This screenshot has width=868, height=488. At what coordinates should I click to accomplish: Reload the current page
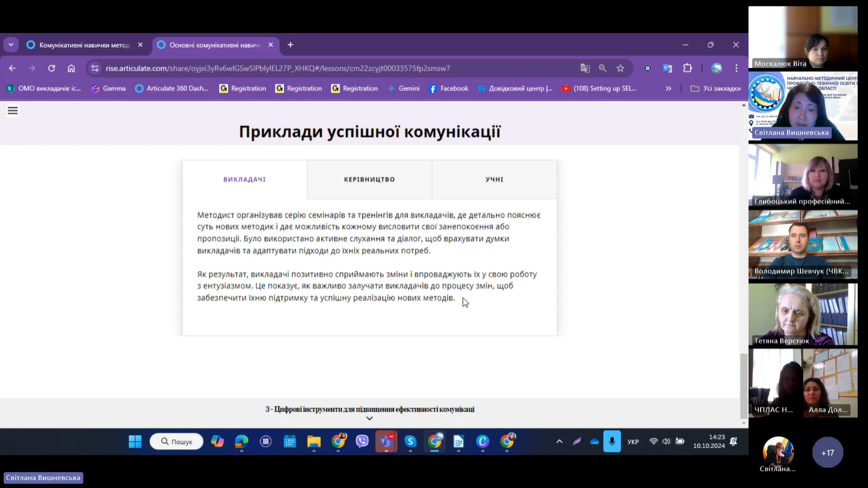tap(52, 68)
